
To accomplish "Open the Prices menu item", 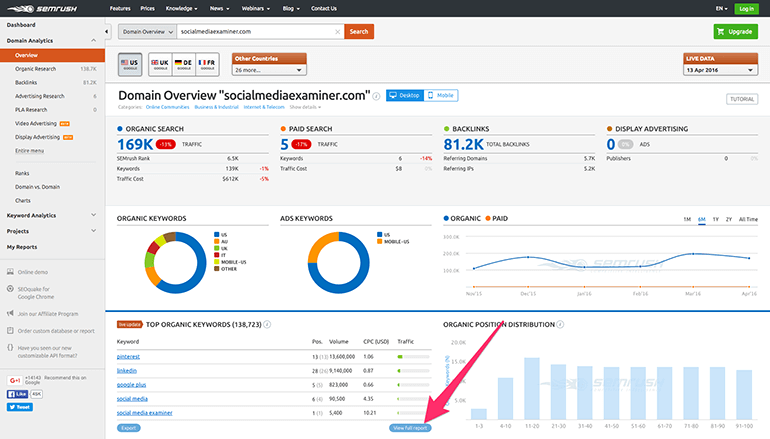I will pos(147,8).
